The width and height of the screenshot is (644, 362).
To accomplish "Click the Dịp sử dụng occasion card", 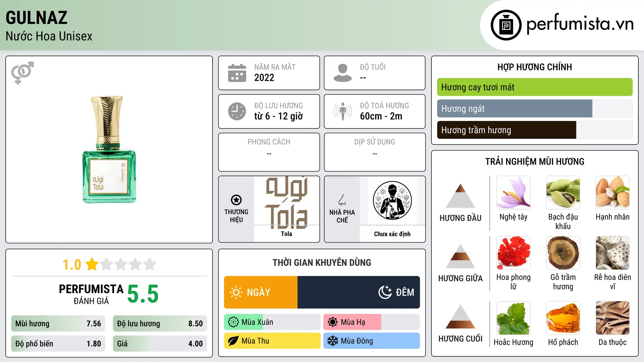I will click(375, 152).
